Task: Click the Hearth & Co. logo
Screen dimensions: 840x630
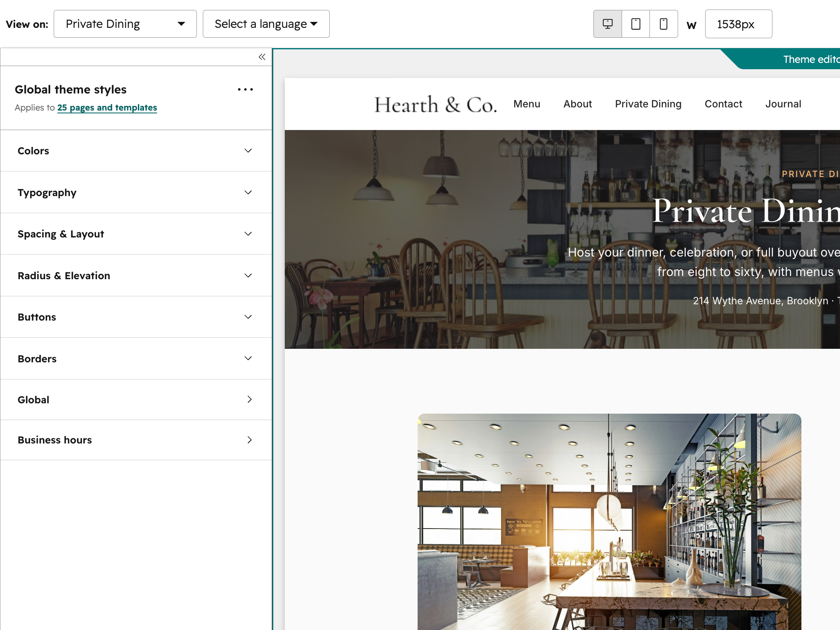Action: (436, 105)
